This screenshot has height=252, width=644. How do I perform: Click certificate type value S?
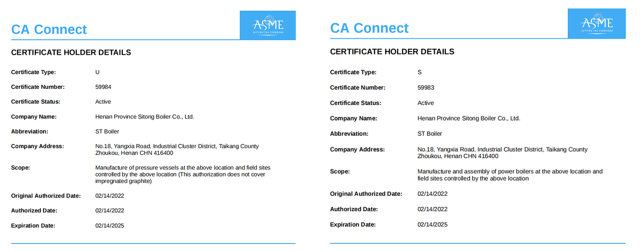pyautogui.click(x=419, y=72)
